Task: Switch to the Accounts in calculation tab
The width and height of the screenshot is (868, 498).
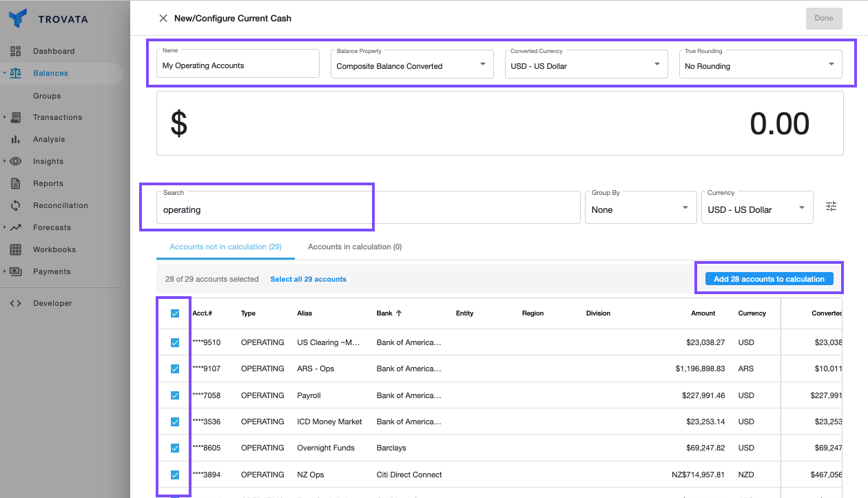Action: click(354, 247)
